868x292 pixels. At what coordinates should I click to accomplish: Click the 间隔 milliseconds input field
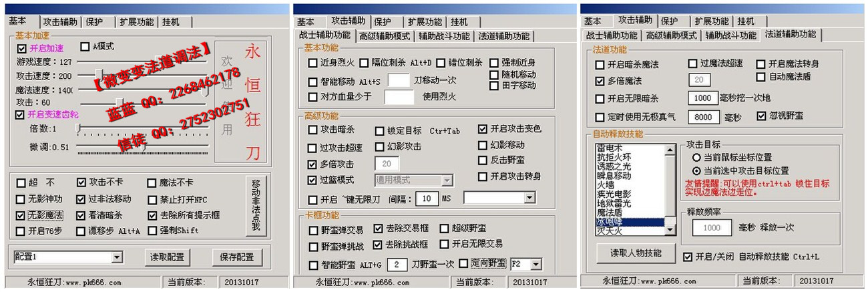pyautogui.click(x=426, y=198)
